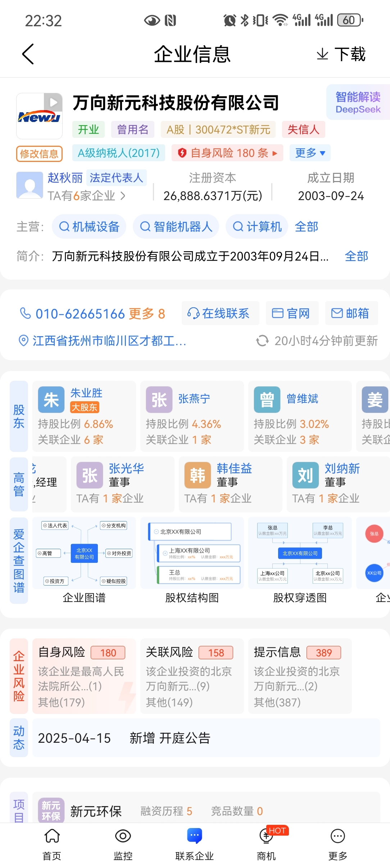
Task: Open shareholder 曾维斌 card
Action: 300,416
